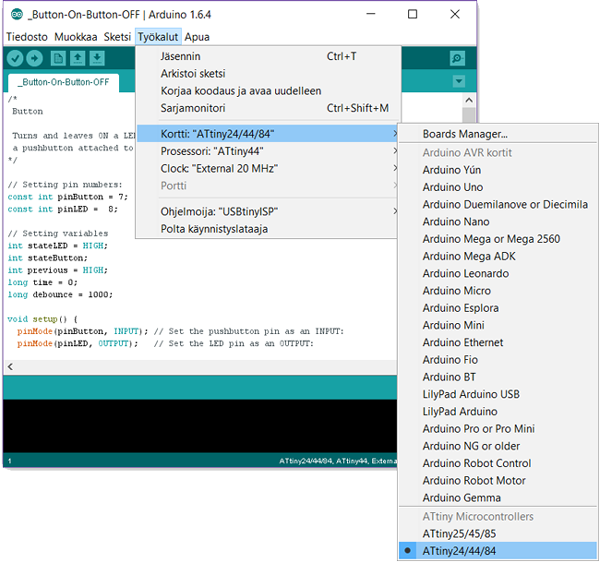This screenshot has width=600, height=563.
Task: Click the Save sketch down-arrow icon
Action: (x=97, y=59)
